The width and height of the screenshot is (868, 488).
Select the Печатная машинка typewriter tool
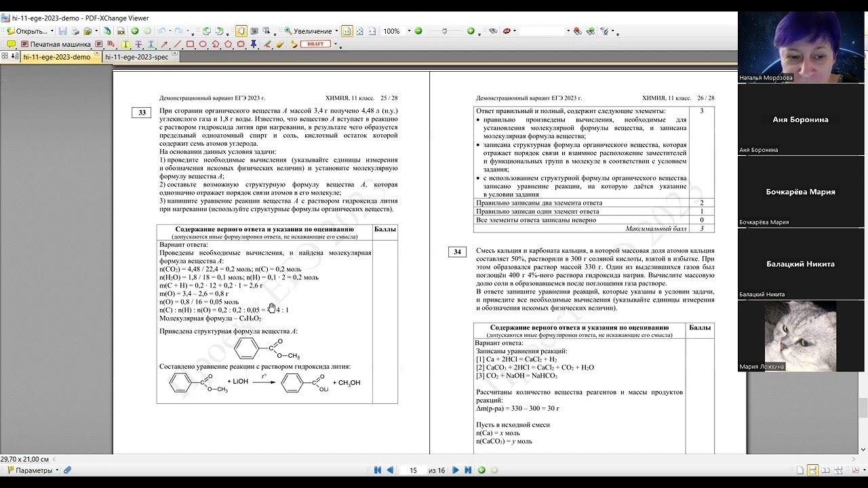click(56, 45)
